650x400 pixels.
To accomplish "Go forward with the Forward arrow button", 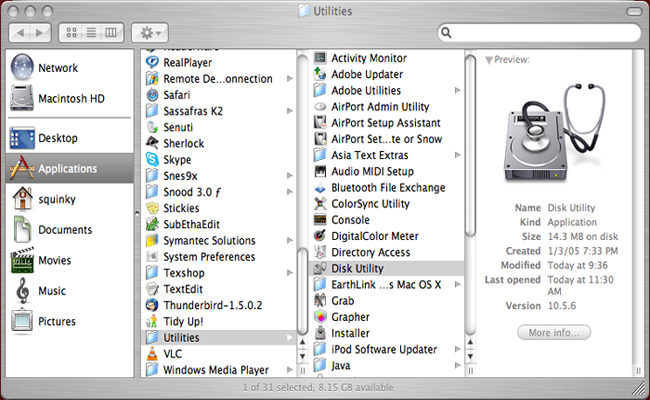I will (x=40, y=32).
